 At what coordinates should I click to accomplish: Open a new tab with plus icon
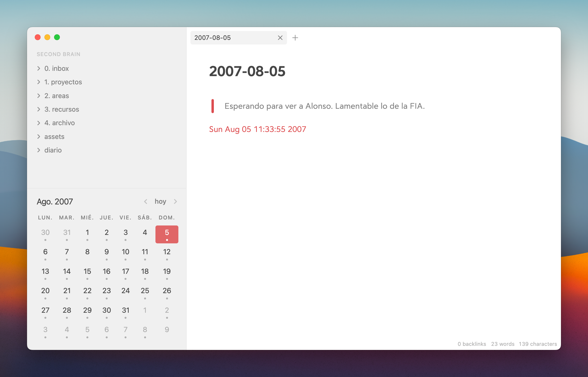(295, 38)
